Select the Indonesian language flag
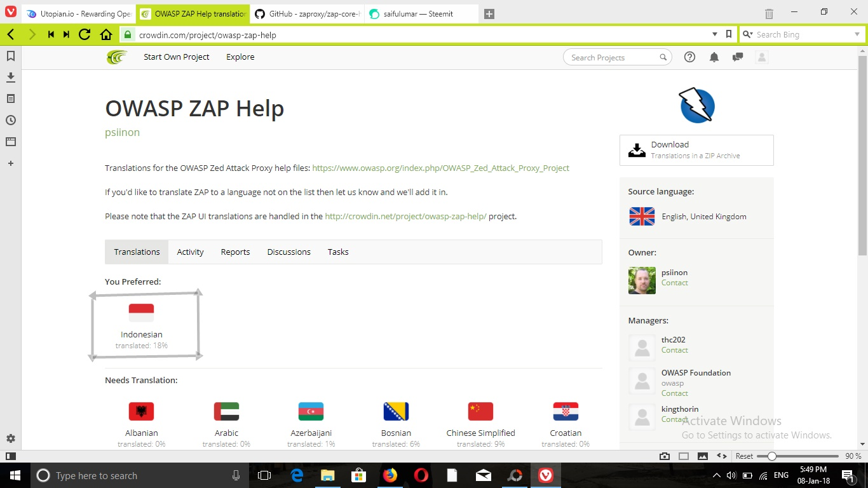The height and width of the screenshot is (488, 868). coord(142,313)
